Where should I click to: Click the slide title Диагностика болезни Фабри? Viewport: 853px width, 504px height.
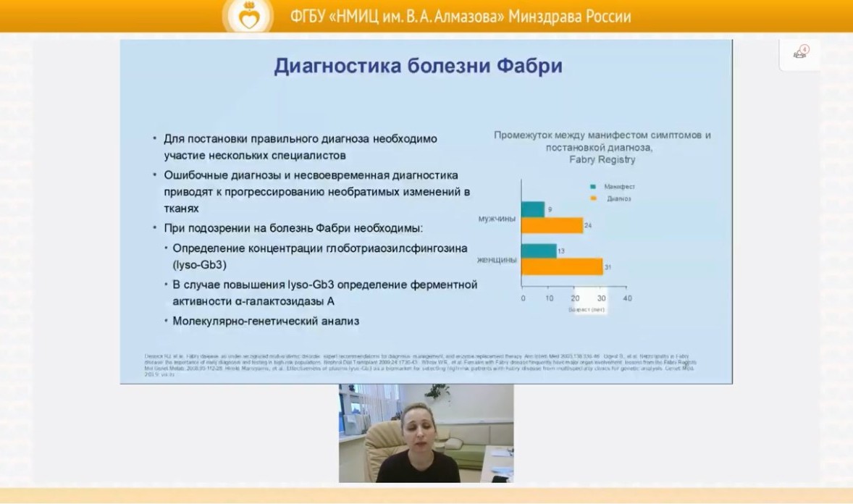[x=418, y=67]
